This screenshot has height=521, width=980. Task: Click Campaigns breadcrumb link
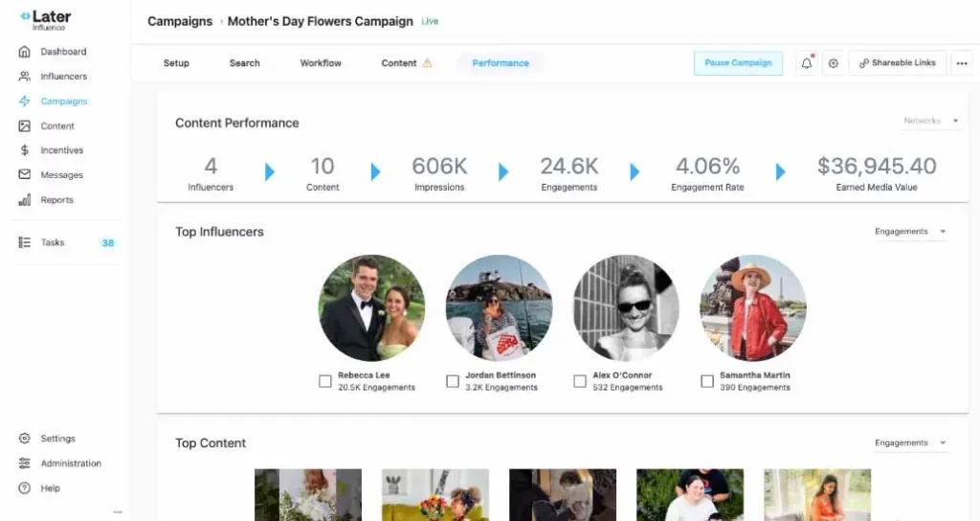180,21
